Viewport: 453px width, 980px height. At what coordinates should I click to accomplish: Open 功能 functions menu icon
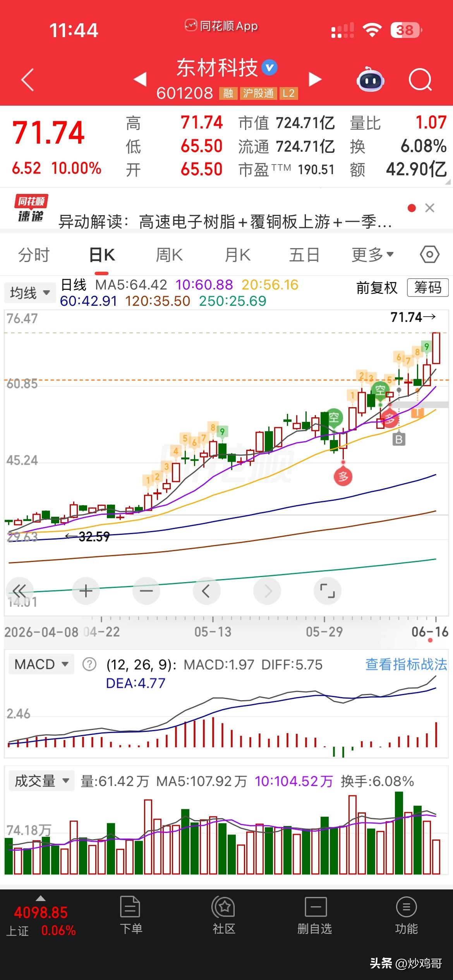tap(406, 915)
